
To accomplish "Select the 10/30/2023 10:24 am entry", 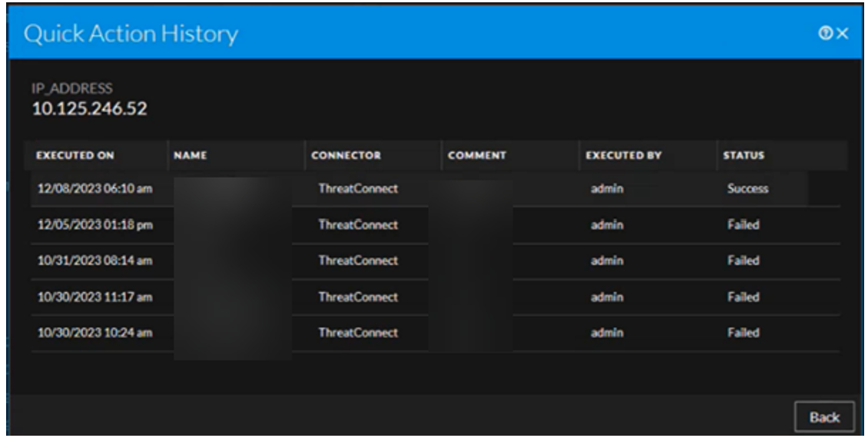I will click(x=435, y=333).
